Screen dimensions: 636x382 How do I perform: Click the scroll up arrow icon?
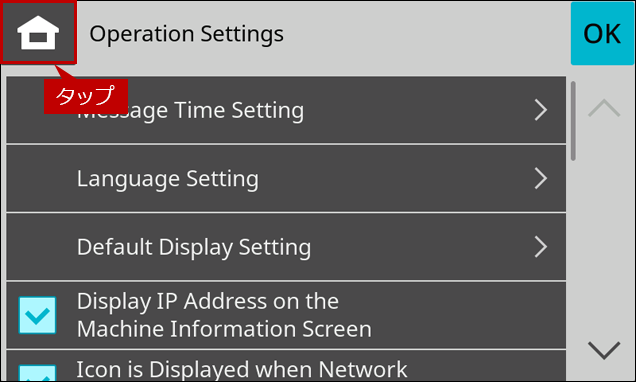coord(604,108)
